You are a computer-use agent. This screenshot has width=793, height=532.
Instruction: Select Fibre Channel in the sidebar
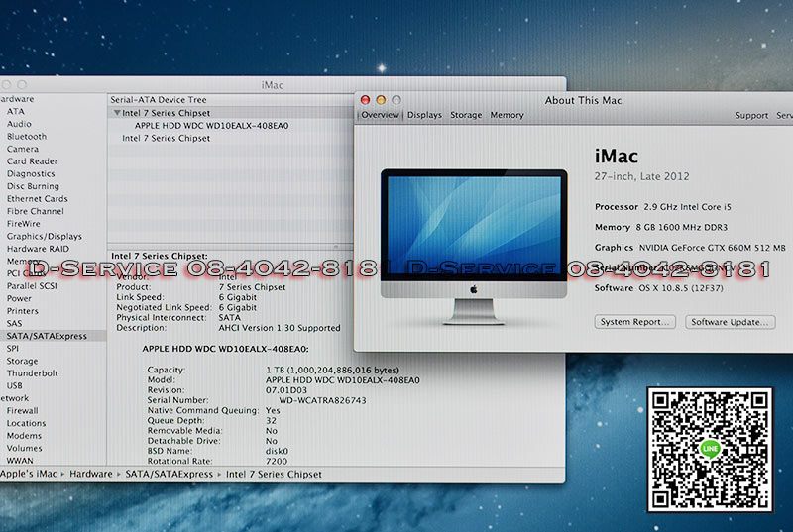[x=35, y=211]
